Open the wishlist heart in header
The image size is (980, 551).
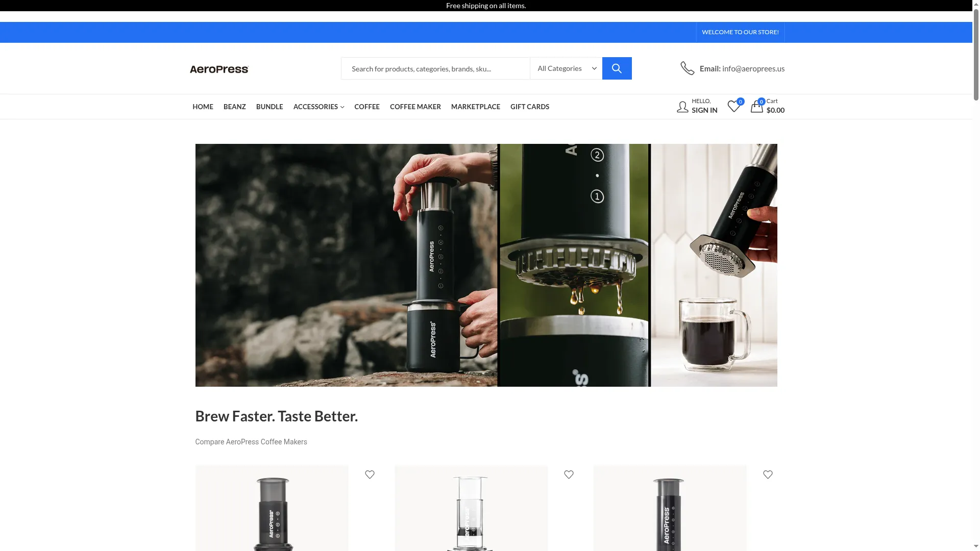[x=733, y=106]
